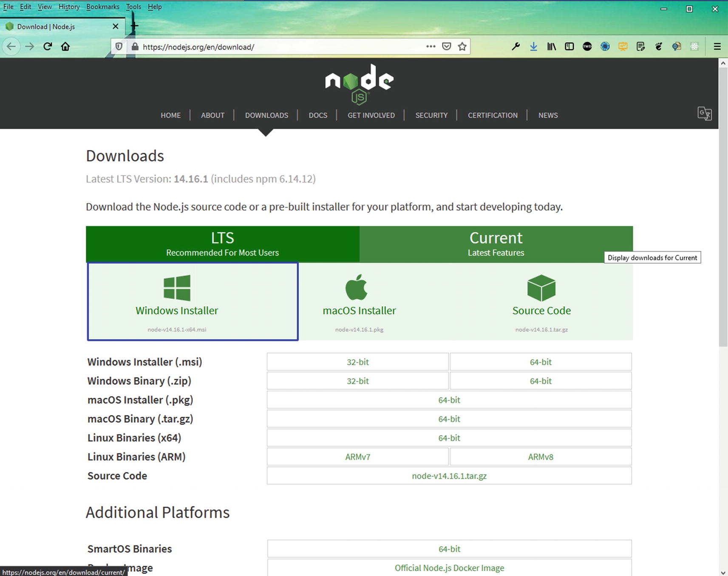Image resolution: width=728 pixels, height=576 pixels.
Task: Click the Firefox home icon
Action: pos(65,46)
